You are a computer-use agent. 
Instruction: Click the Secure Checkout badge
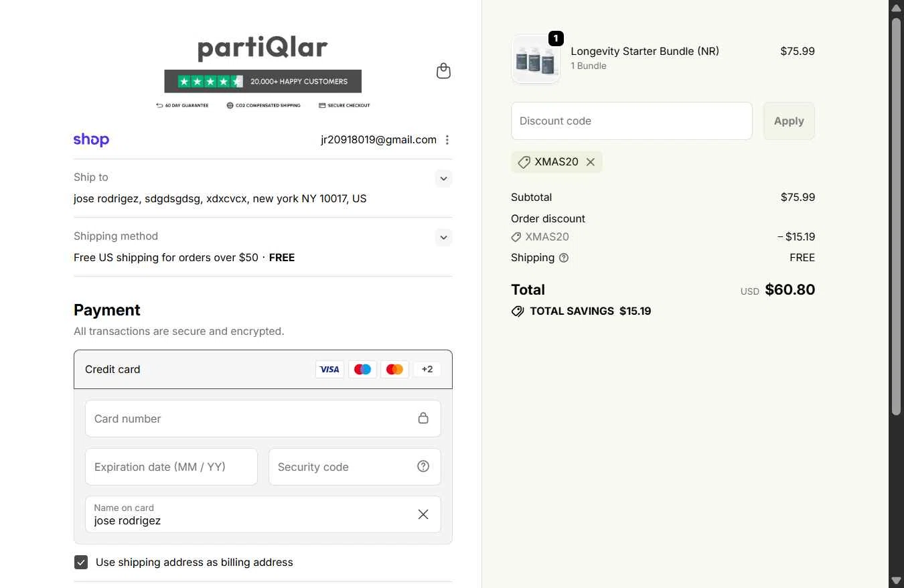[344, 105]
